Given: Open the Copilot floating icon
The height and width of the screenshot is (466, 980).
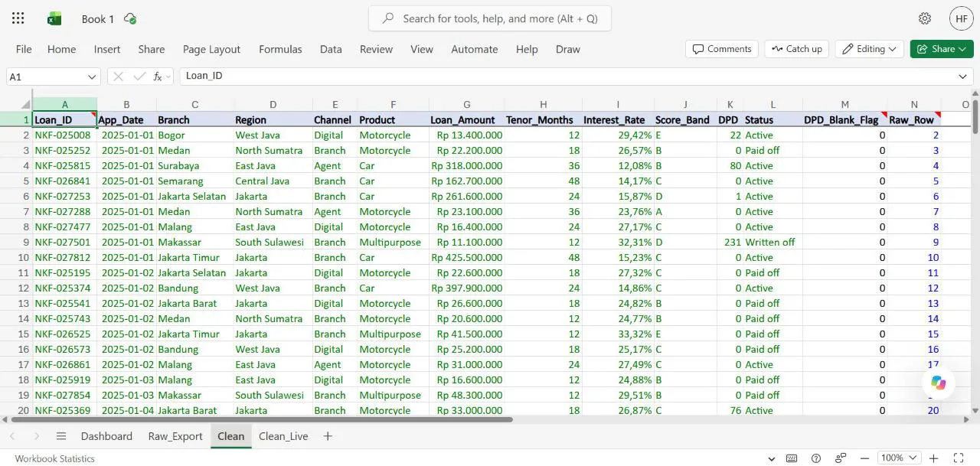Looking at the screenshot, I should point(939,383).
